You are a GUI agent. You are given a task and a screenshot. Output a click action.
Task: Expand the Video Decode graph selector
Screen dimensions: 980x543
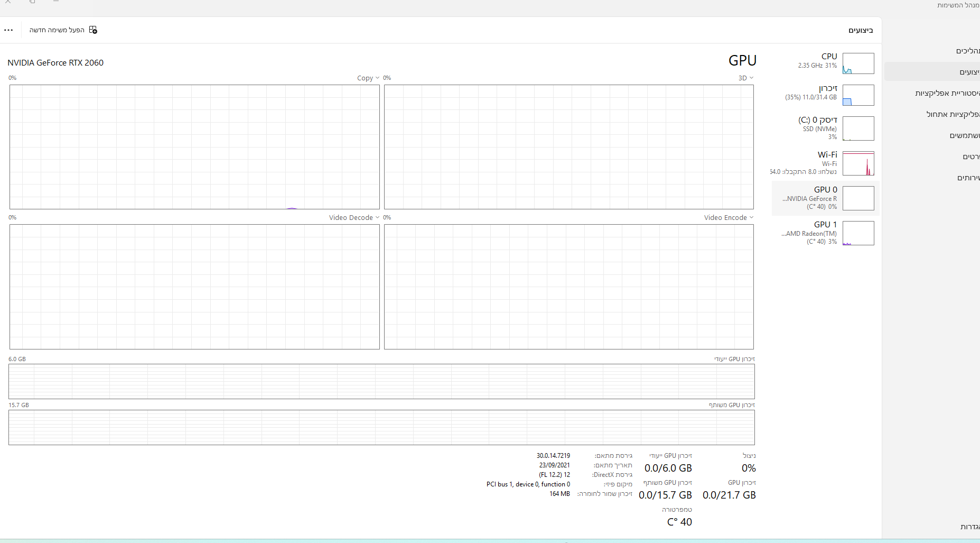[354, 218]
